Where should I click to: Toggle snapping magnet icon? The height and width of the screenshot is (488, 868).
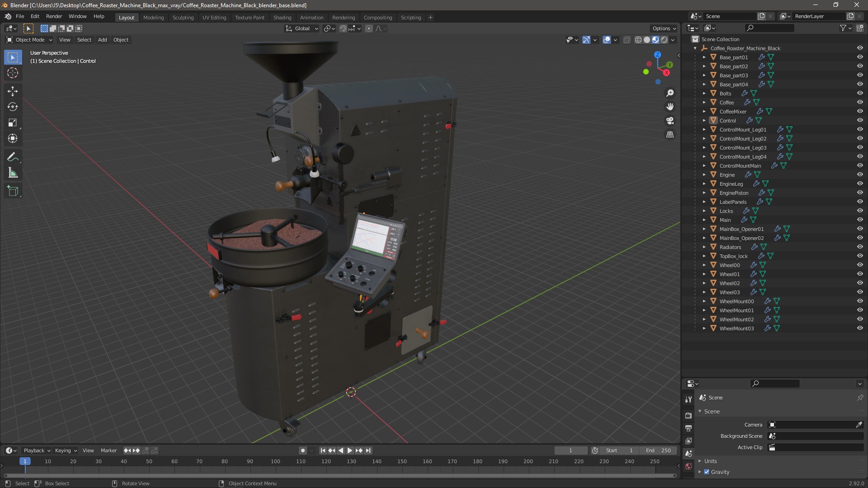pos(343,28)
